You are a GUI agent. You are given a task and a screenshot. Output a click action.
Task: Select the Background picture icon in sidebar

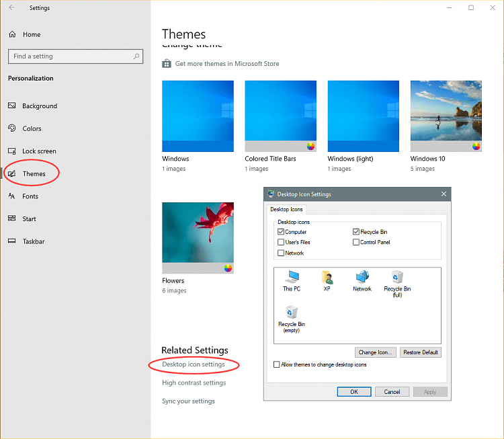(12, 106)
